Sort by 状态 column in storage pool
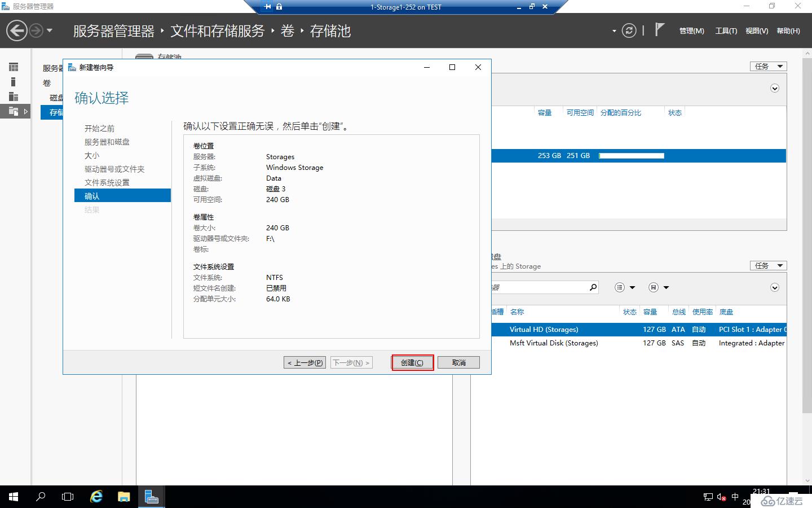Screen dimensions: 812x508 (675, 113)
